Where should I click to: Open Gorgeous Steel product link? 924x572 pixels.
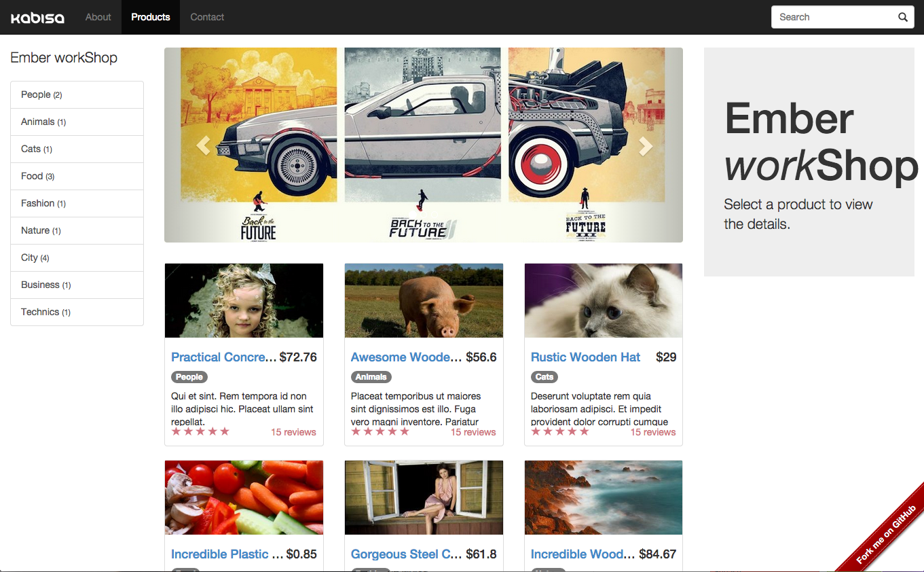coord(406,554)
